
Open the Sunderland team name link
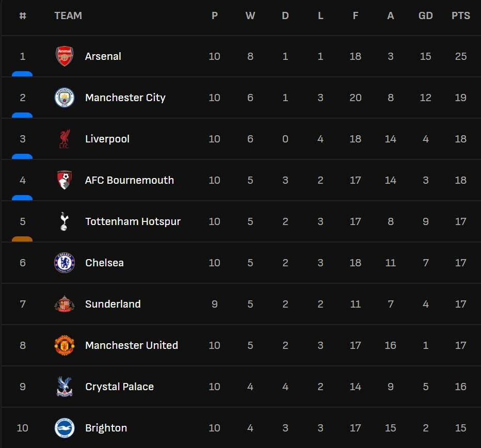(x=113, y=304)
